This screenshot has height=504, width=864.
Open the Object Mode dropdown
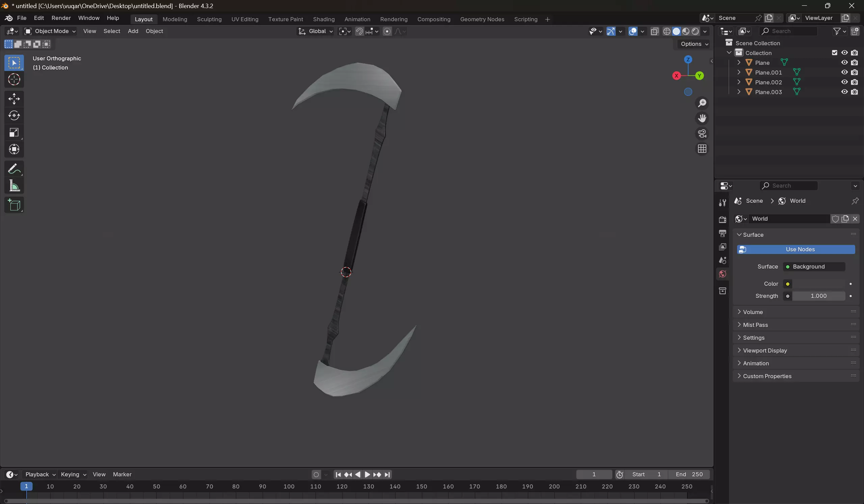click(50, 31)
